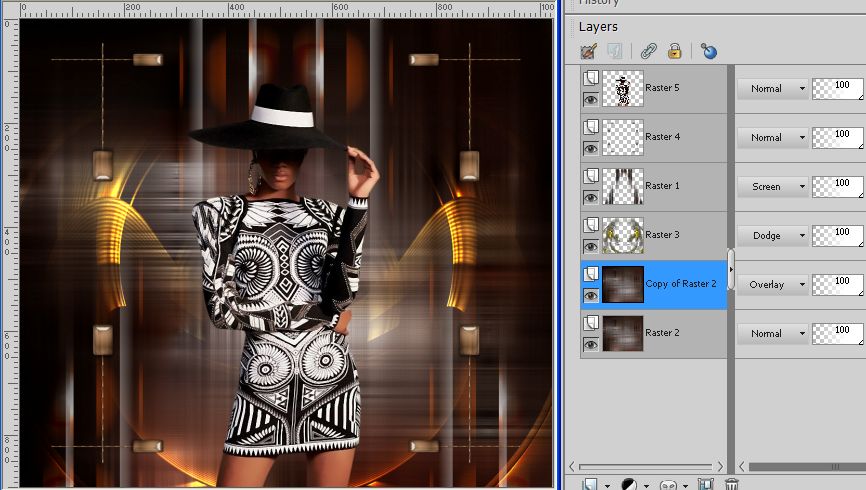
Task: Click the Delete Layer trash icon
Action: 732,484
